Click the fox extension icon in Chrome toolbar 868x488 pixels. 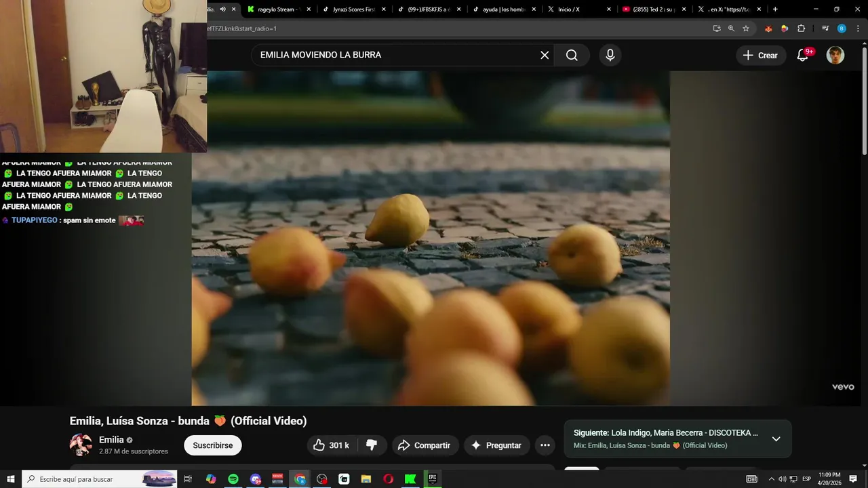768,28
